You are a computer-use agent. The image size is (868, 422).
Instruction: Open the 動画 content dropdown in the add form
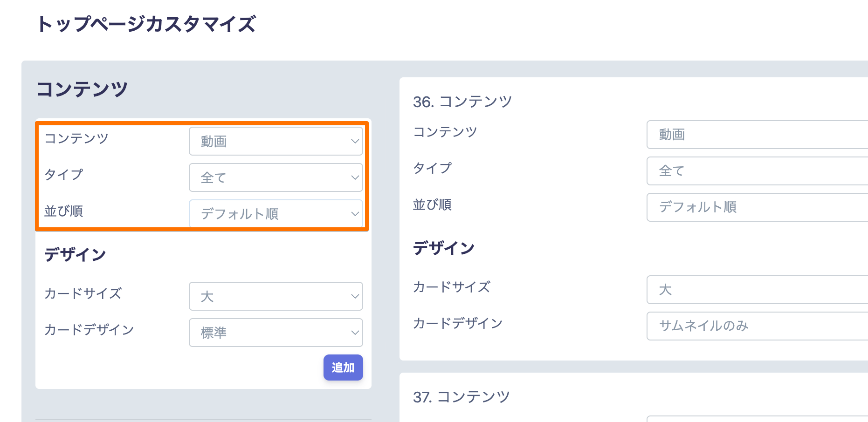pyautogui.click(x=276, y=141)
